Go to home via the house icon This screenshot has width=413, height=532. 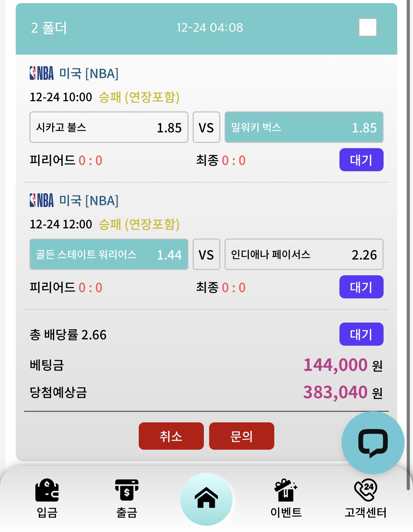tap(206, 499)
